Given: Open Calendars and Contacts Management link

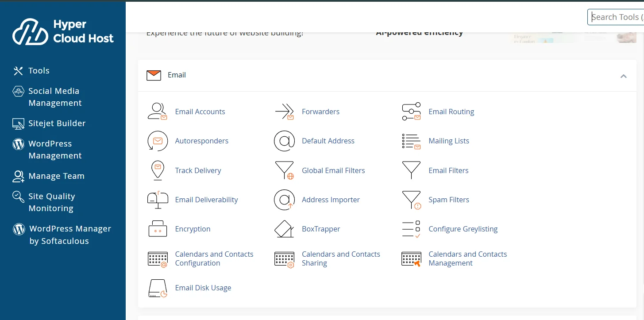Looking at the screenshot, I should pos(467,258).
